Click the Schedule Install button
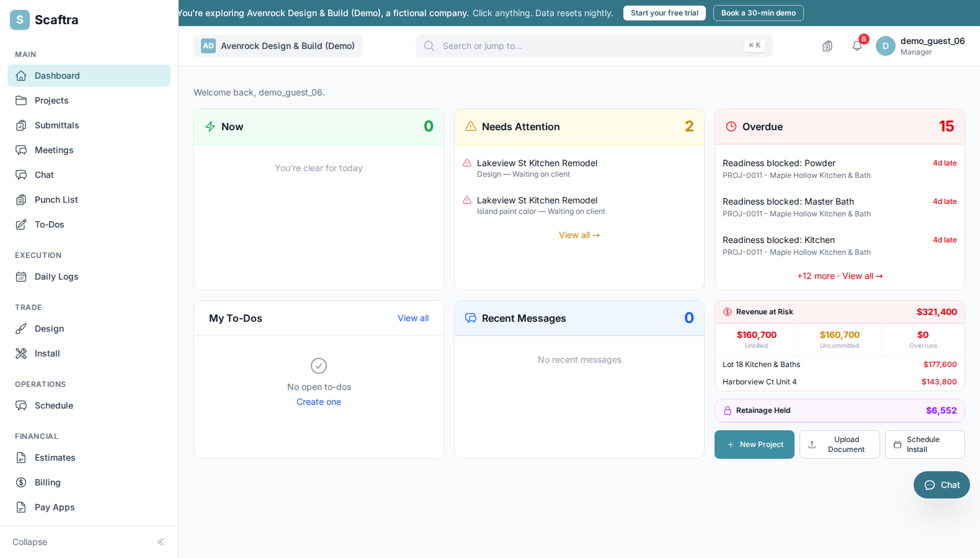 925,445
